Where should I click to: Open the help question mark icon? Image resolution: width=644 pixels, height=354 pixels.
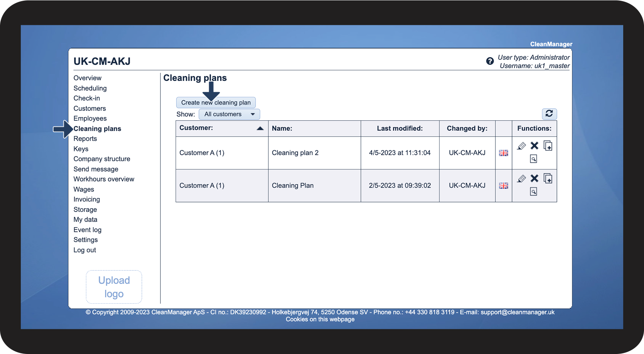pos(490,61)
